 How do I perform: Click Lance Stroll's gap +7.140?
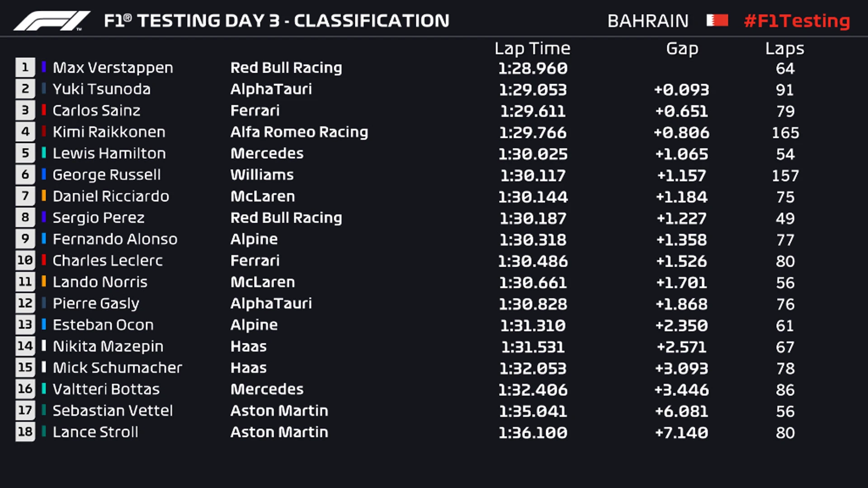tap(682, 433)
